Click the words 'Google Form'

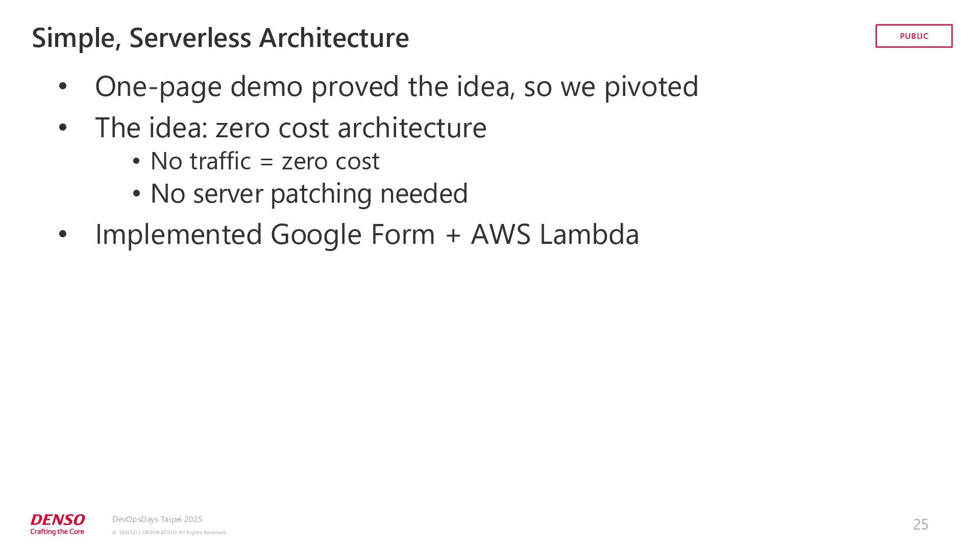(x=353, y=235)
